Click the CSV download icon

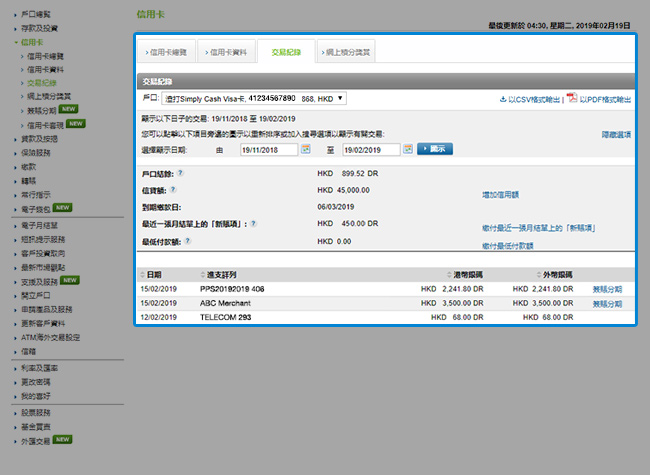click(503, 99)
